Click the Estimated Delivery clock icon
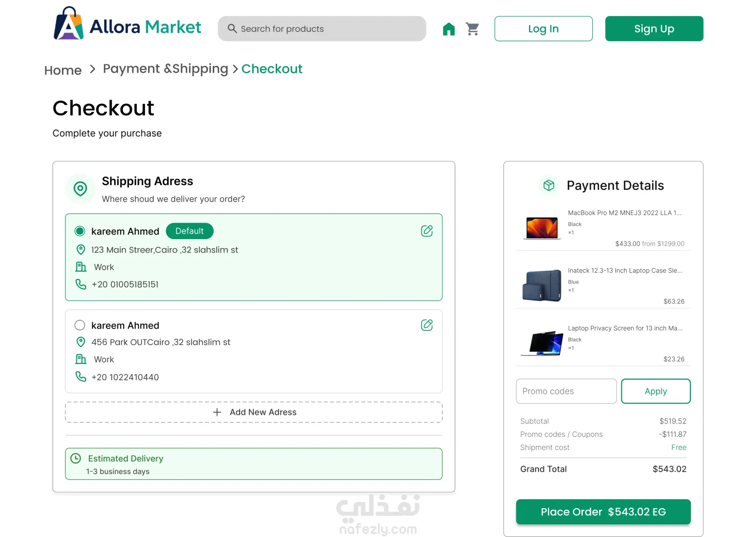 coord(76,458)
